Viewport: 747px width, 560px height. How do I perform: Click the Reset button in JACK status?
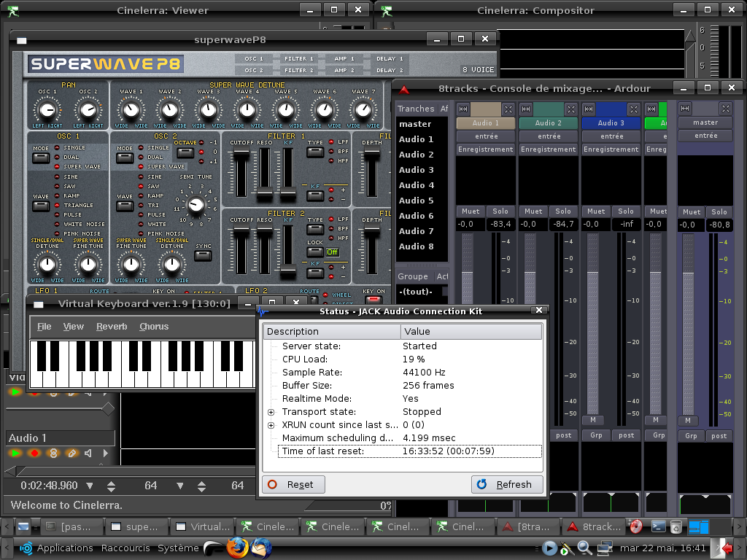point(293,484)
